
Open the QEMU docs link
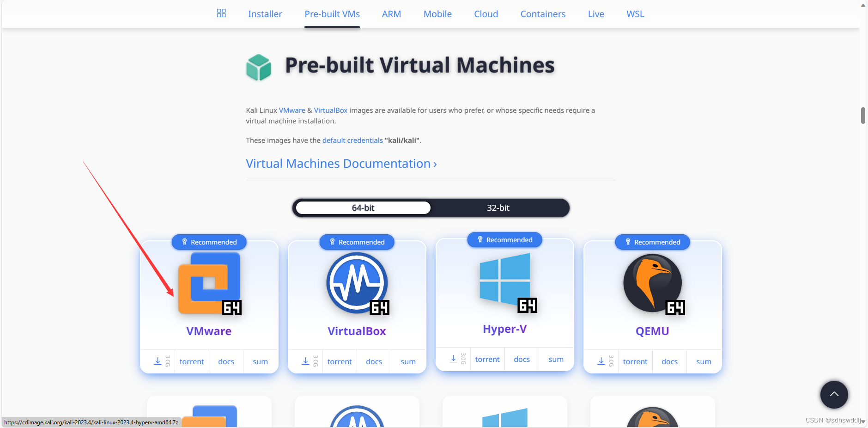670,361
